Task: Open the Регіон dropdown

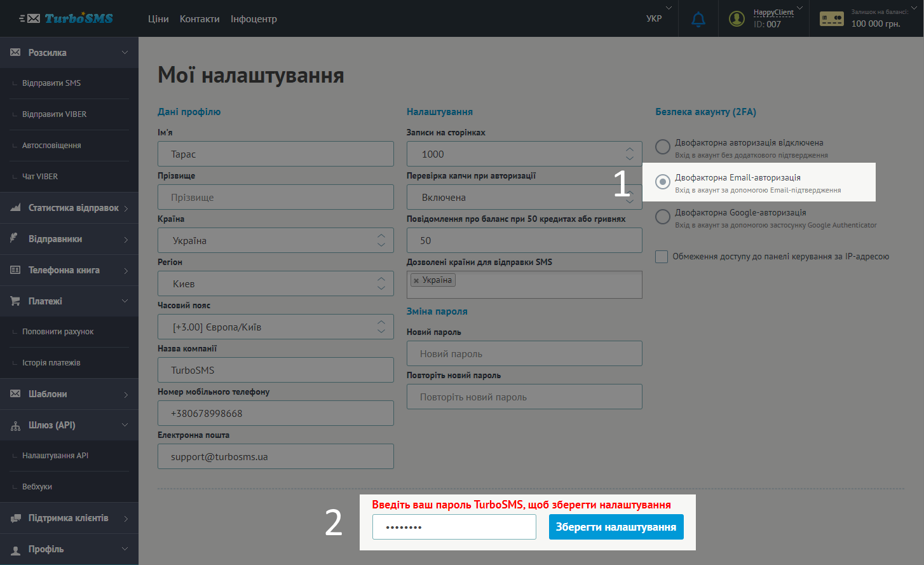Action: click(276, 283)
